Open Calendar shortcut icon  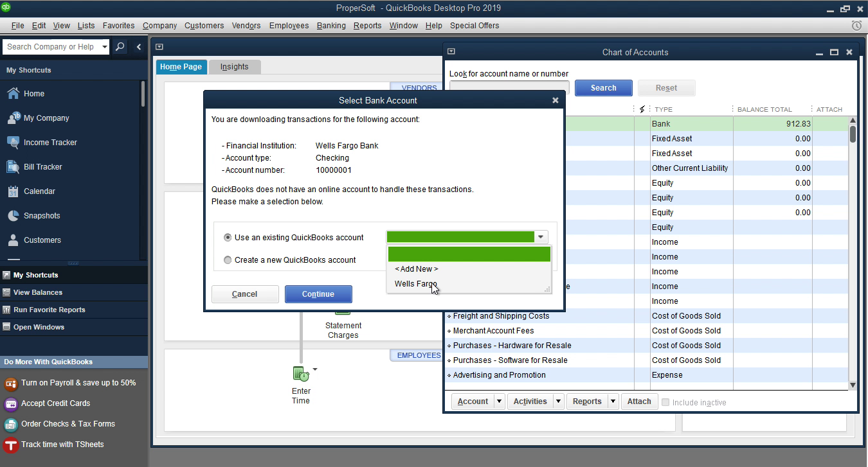point(14,191)
